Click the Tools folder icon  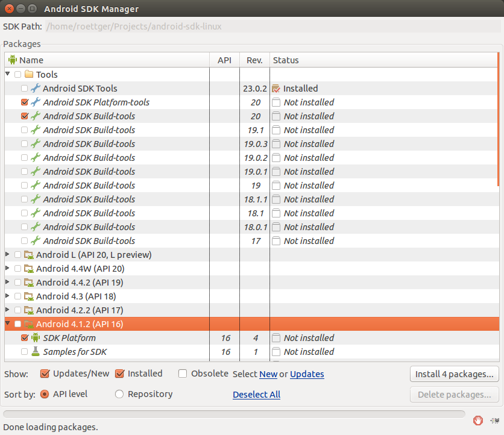click(x=29, y=74)
